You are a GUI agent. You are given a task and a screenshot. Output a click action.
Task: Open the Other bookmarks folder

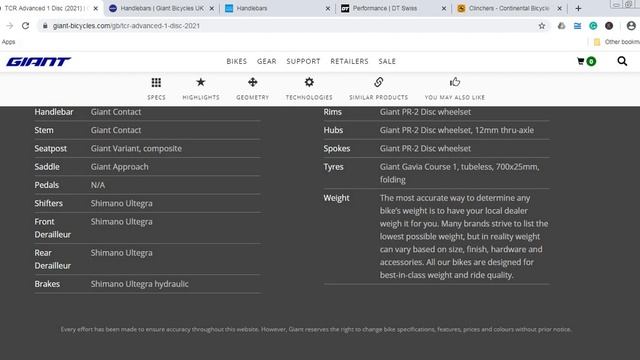point(616,42)
